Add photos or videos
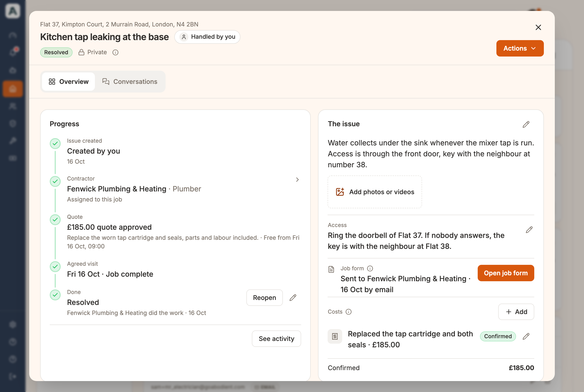This screenshot has width=584, height=392. pyautogui.click(x=375, y=192)
